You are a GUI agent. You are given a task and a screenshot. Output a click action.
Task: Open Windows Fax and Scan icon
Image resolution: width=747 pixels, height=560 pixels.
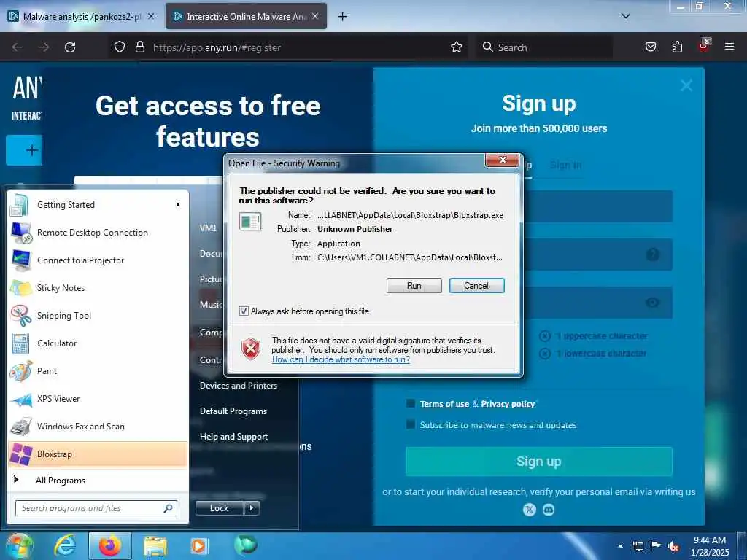point(20,427)
